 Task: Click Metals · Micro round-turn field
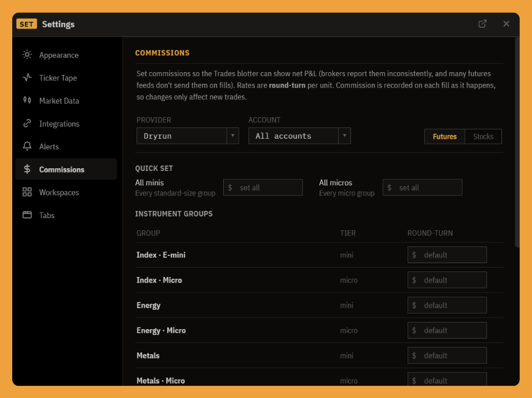[447, 379]
